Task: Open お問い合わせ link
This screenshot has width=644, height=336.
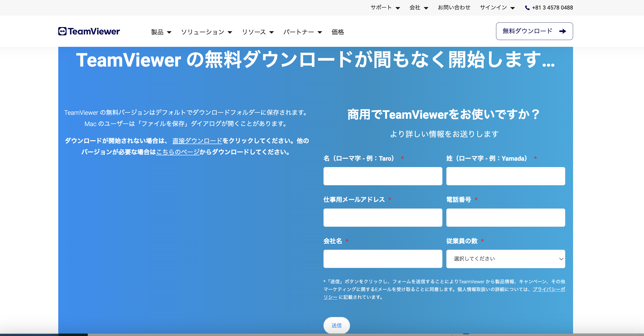Action: pyautogui.click(x=454, y=8)
